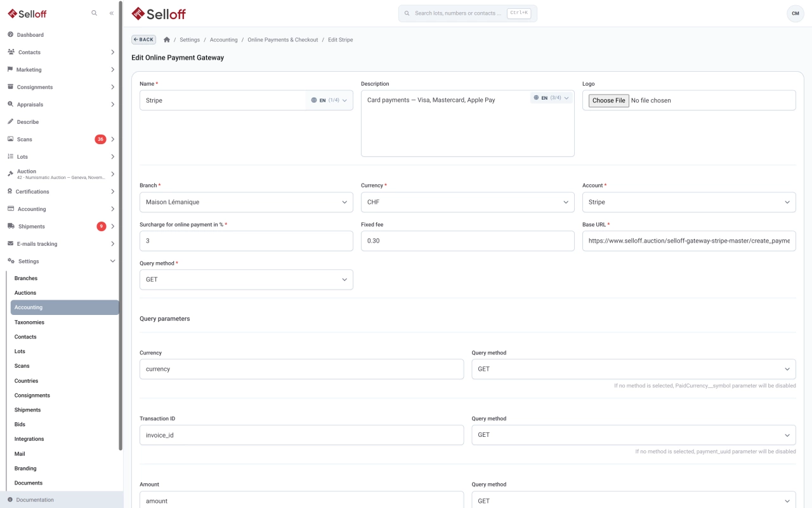Image resolution: width=812 pixels, height=508 pixels.
Task: Click the Fixed fee input field
Action: [x=468, y=241]
